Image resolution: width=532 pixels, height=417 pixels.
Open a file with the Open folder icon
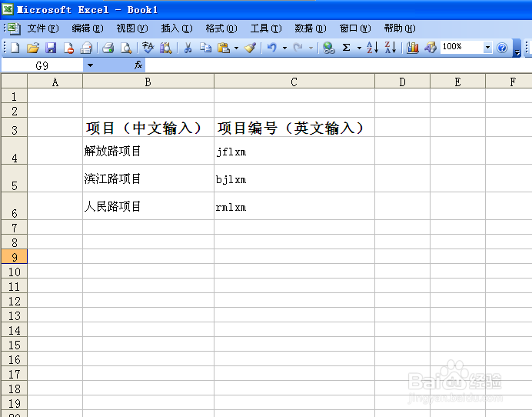click(33, 48)
